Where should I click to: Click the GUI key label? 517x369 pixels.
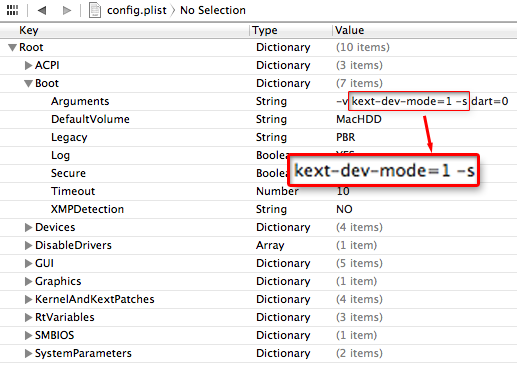[44, 263]
